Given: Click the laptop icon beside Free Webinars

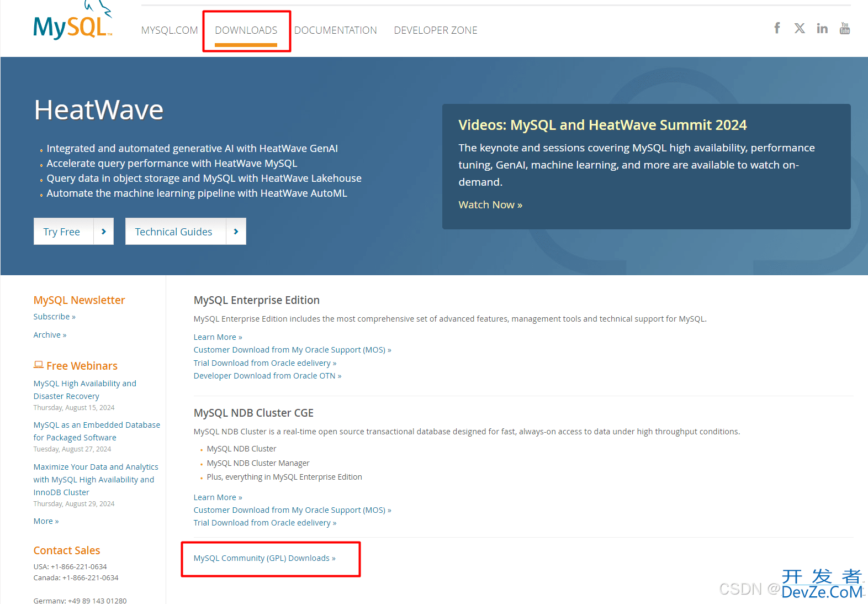Looking at the screenshot, I should 38,365.
